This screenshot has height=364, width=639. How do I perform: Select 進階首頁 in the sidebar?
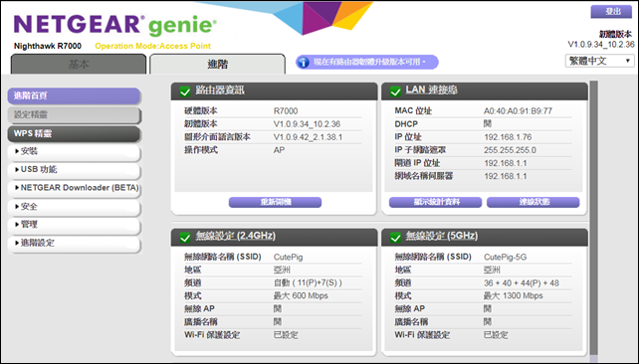[x=75, y=96]
